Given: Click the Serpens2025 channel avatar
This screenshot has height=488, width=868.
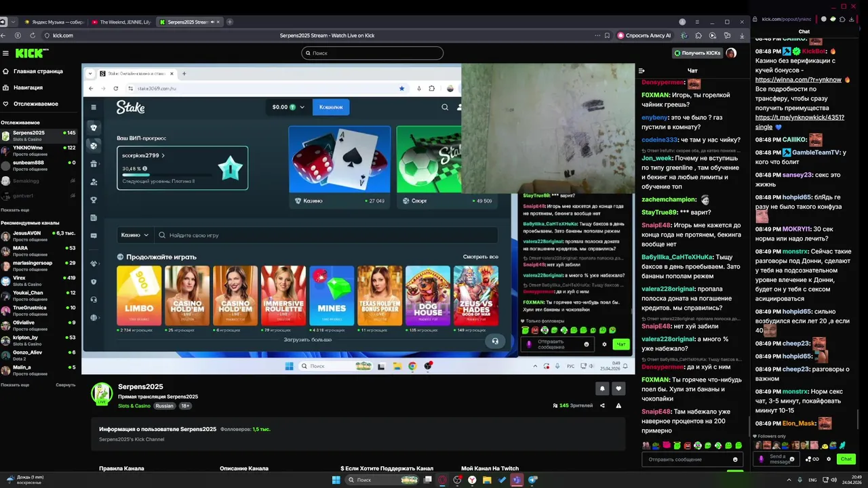Looking at the screenshot, I should coord(102,394).
